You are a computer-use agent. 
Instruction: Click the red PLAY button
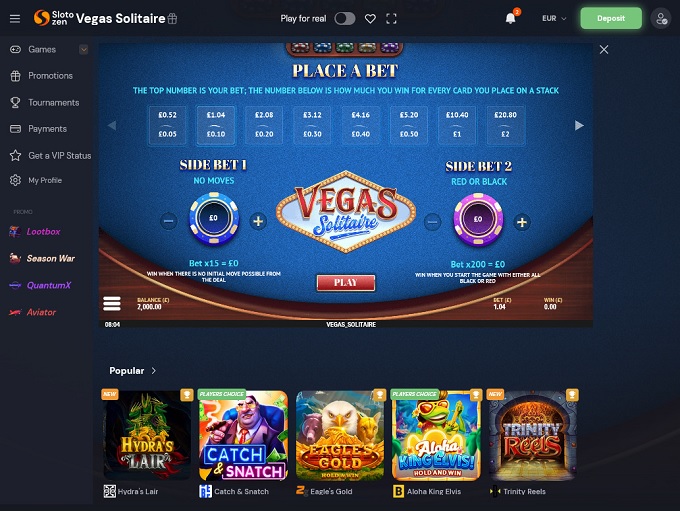tap(346, 282)
